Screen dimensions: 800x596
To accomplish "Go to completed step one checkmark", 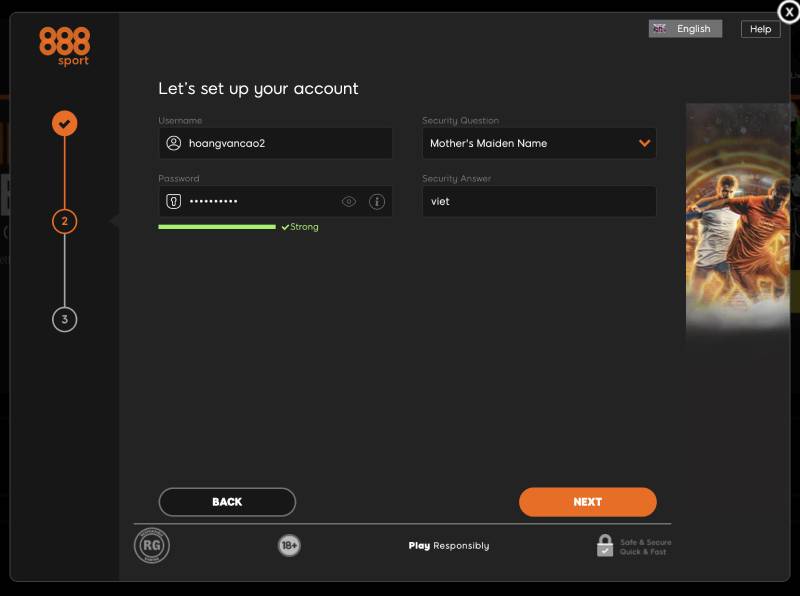I will tap(65, 123).
